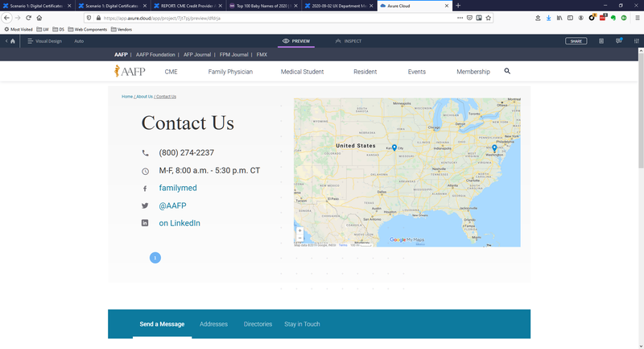This screenshot has width=644, height=349.
Task: Open a new browser tab with plus
Action: click(458, 6)
